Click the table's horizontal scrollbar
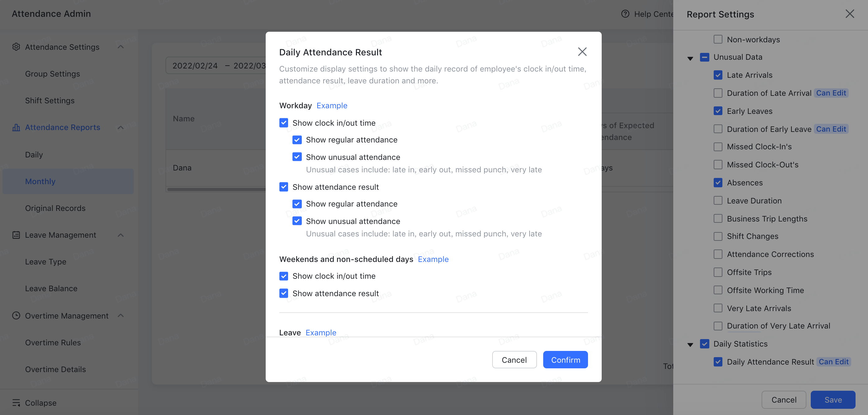 216,189
